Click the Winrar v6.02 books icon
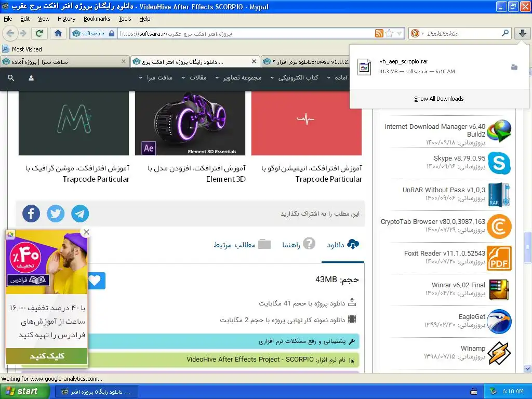Screen dimensions: 532x399 [x=499, y=290]
